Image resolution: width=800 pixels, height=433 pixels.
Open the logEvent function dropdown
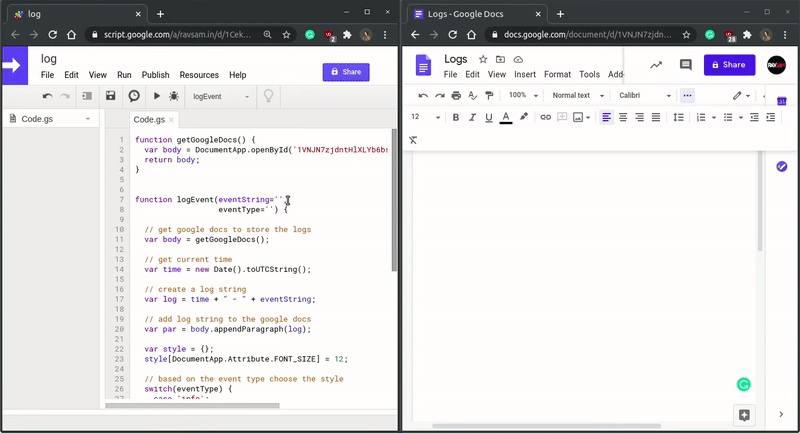point(220,96)
